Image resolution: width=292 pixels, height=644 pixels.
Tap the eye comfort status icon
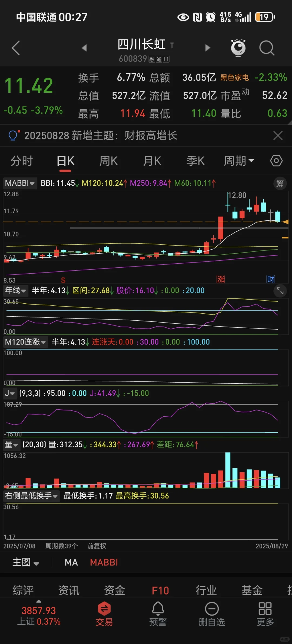[183, 17]
